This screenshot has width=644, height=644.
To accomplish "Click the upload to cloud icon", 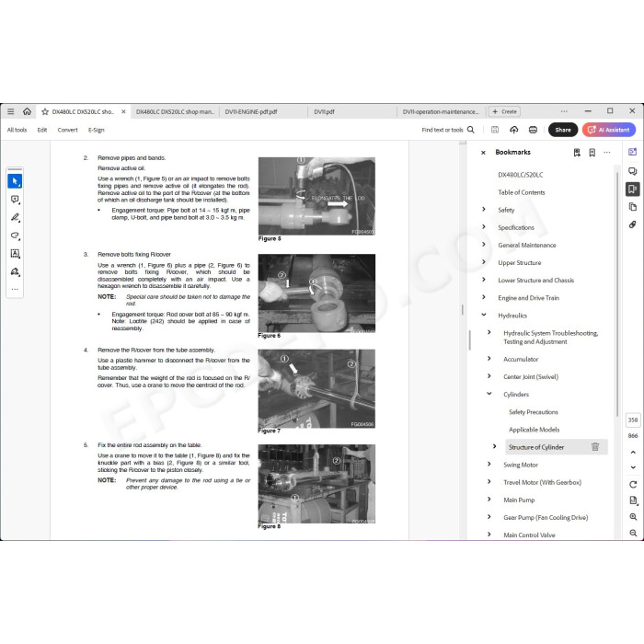I will (x=513, y=130).
